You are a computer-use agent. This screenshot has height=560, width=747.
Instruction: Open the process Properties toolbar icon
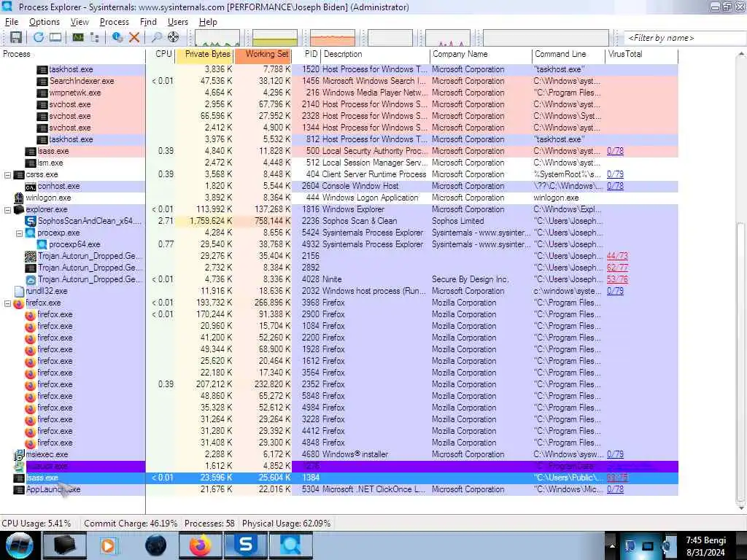pos(117,37)
